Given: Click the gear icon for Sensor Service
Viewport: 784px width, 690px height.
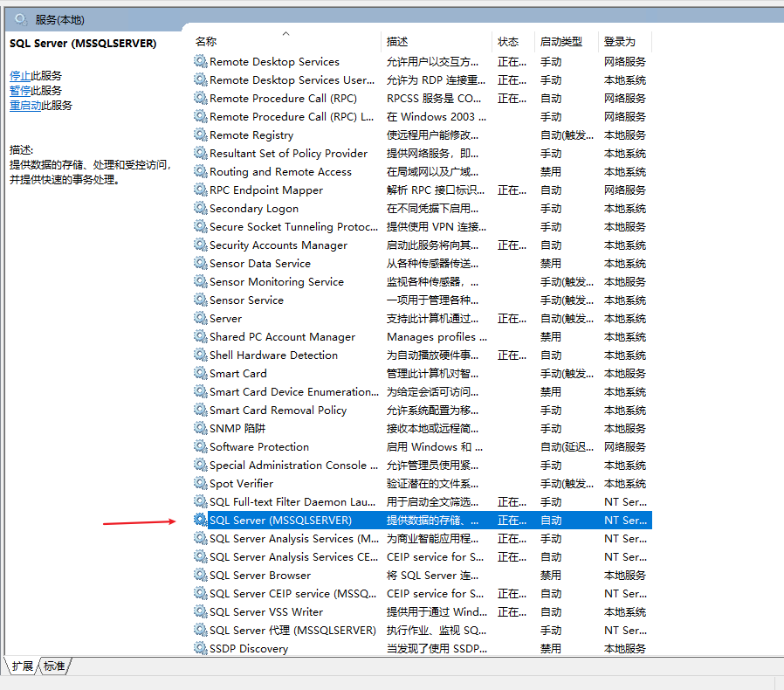Looking at the screenshot, I should tap(201, 300).
